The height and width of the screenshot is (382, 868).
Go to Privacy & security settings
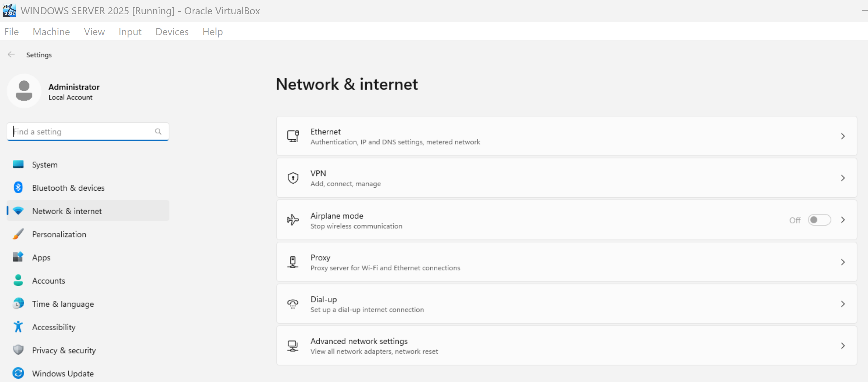[64, 350]
